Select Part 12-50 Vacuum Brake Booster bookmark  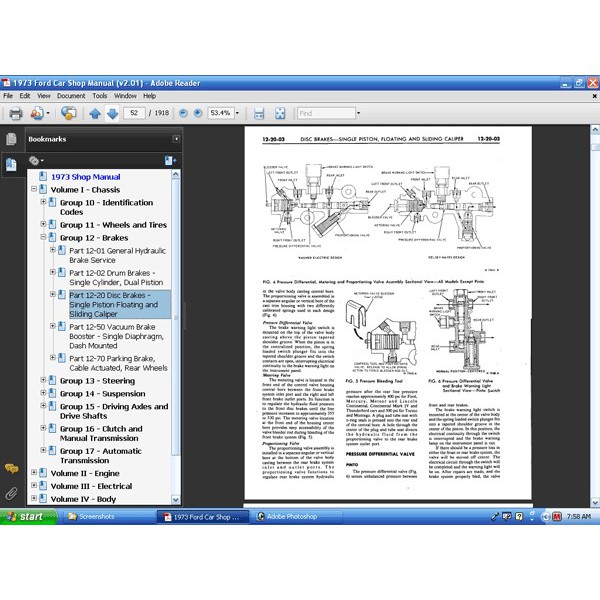point(116,336)
